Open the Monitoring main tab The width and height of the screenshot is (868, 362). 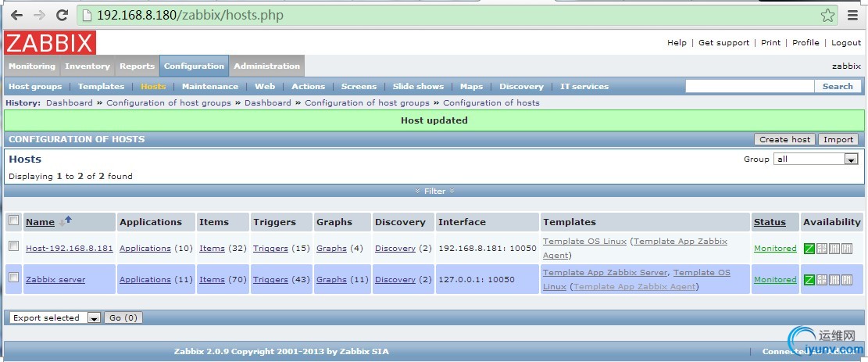pos(31,66)
